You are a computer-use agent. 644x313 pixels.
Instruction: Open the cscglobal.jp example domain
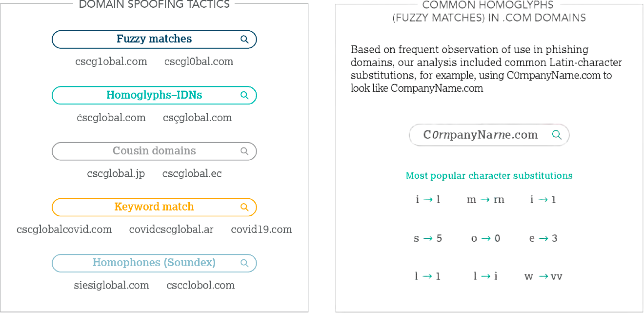click(116, 174)
